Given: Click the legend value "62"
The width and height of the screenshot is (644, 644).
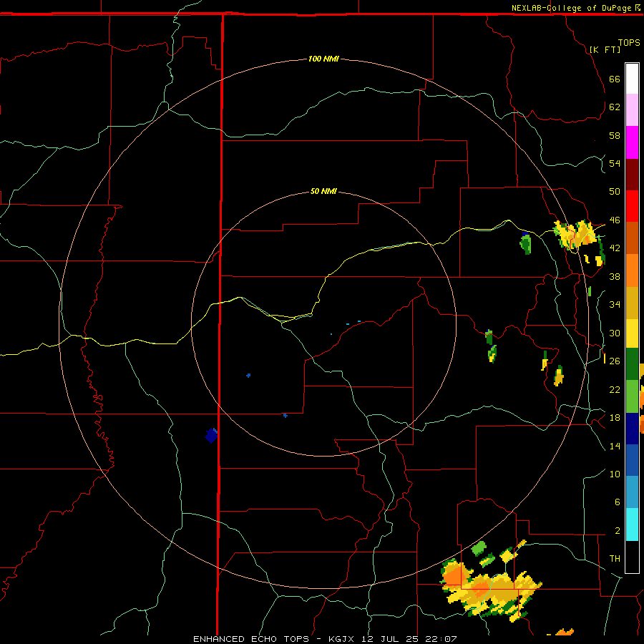Looking at the screenshot, I should [615, 107].
